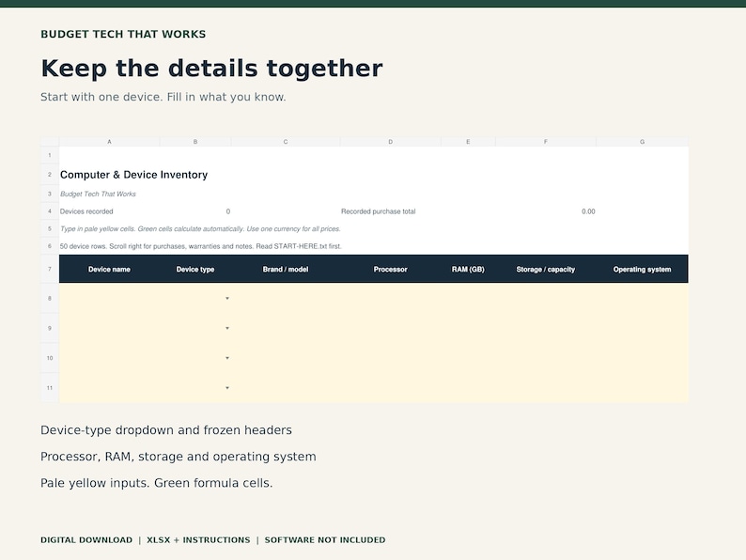Select row 4 header
This screenshot has height=560, width=746.
click(x=50, y=211)
